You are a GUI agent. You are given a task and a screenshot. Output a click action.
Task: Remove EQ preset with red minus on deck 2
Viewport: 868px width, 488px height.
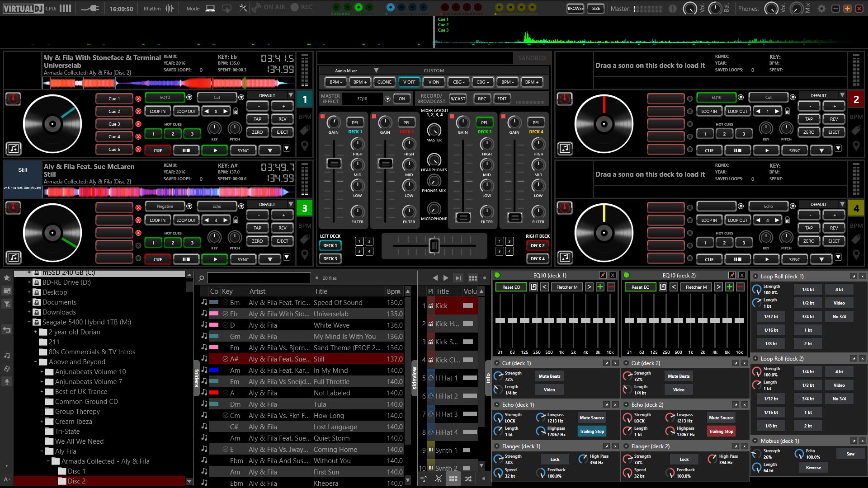coord(740,287)
